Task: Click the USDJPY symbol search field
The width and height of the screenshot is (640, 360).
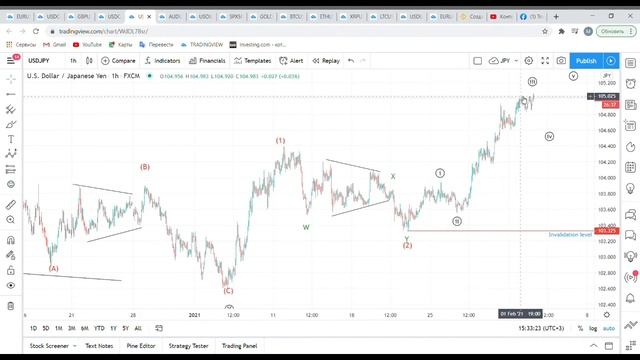Action: tap(39, 61)
